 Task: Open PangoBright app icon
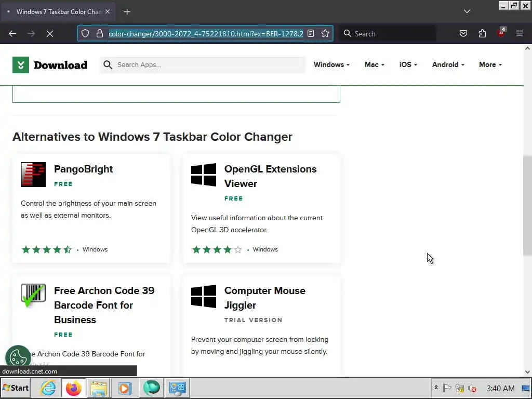[x=33, y=175]
